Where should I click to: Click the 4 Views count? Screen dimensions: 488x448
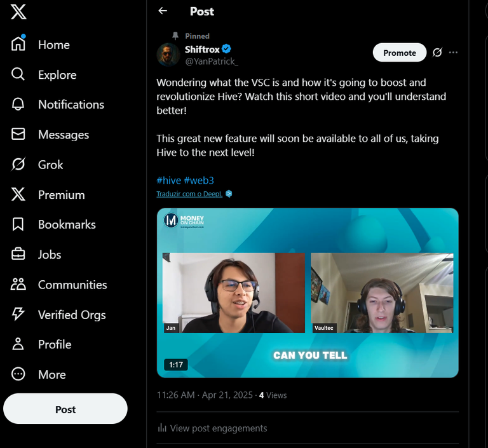point(273,395)
